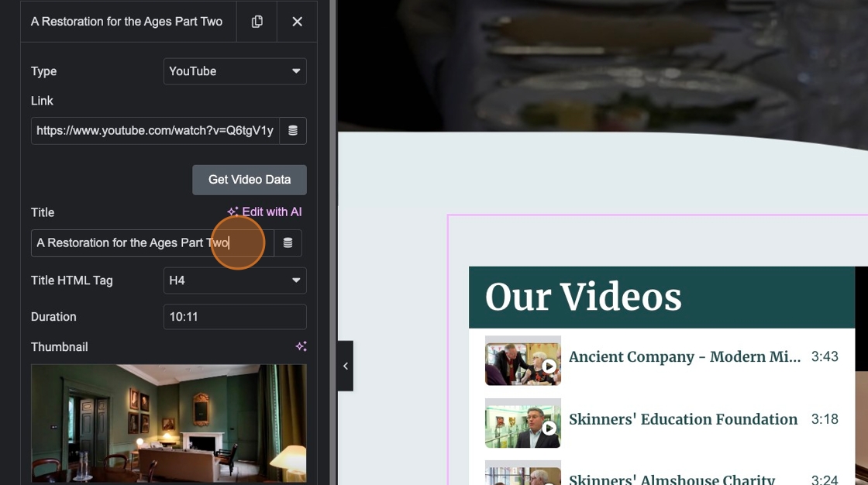Click the AI sparkle icon beside Thumbnail
The height and width of the screenshot is (485, 868).
pyautogui.click(x=301, y=346)
